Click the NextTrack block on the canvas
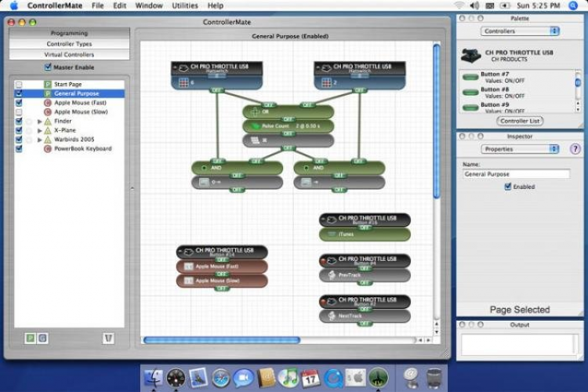Screen dimensions: 588x392 [365, 316]
